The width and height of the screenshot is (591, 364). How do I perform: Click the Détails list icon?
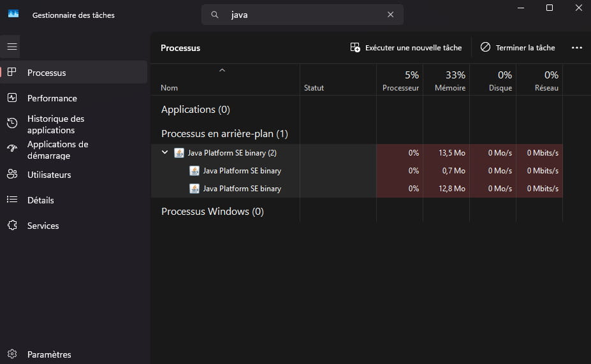click(12, 200)
